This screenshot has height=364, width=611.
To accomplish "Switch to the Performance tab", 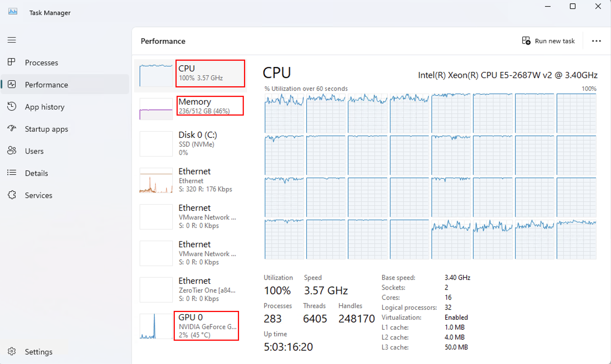I will (65, 84).
